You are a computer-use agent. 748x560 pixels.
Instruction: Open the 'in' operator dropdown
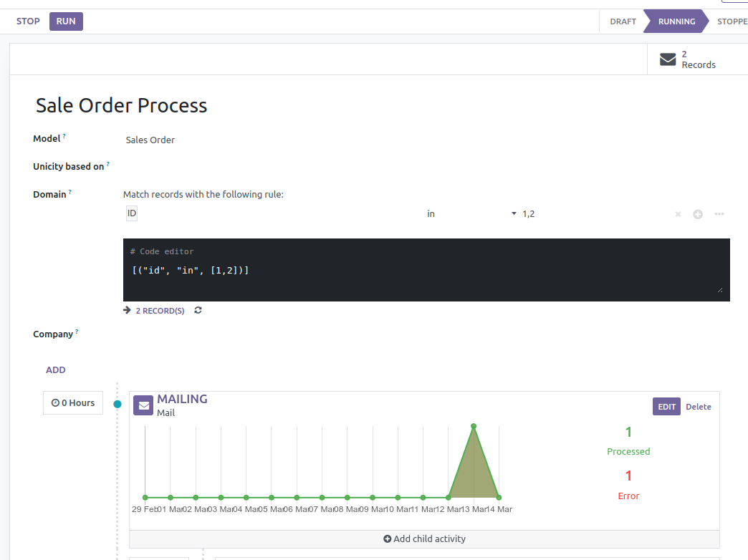click(x=471, y=214)
